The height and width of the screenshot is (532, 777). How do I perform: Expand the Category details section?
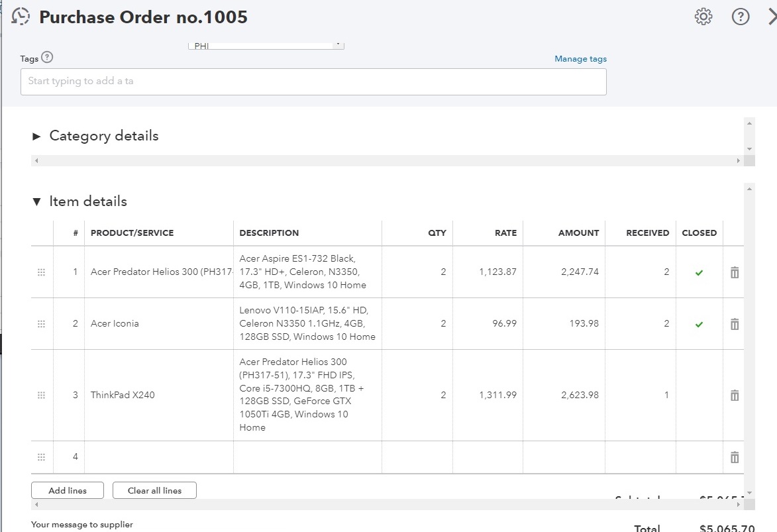point(37,136)
